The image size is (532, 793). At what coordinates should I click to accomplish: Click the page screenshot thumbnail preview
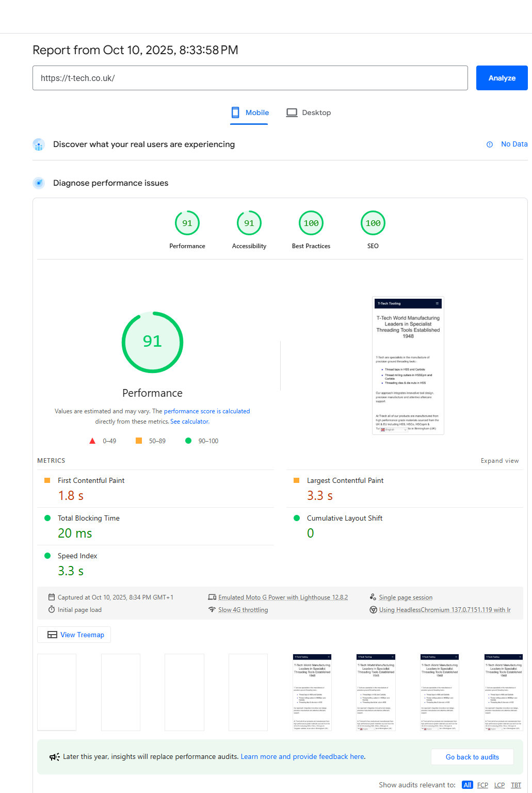click(408, 366)
